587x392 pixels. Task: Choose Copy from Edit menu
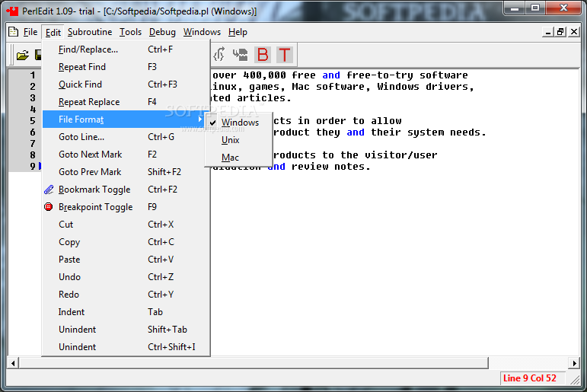[126, 242]
